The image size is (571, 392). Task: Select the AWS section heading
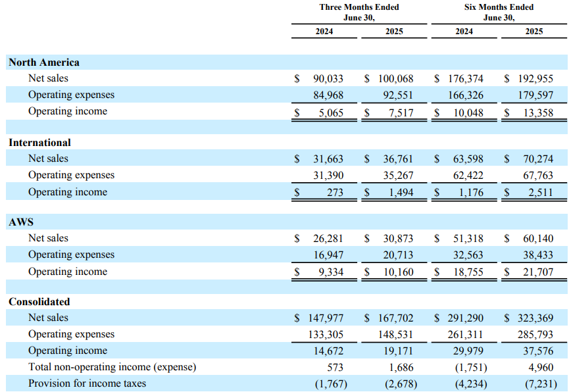(x=21, y=222)
